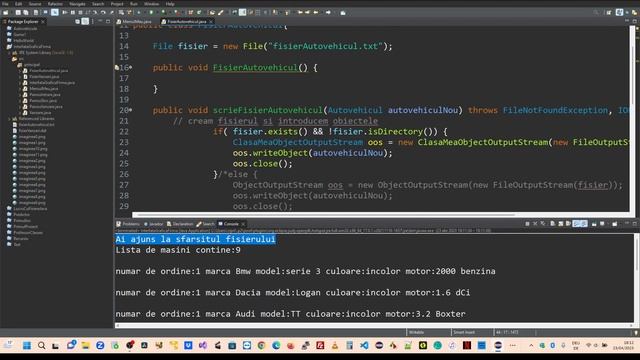The width and height of the screenshot is (640, 360).
Task: Open Visual Studio Code from the taskbar
Action: 364,345
